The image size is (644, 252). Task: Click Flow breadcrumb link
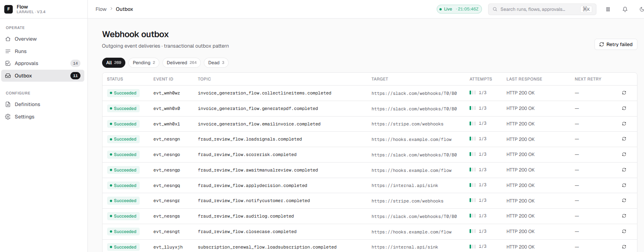pyautogui.click(x=101, y=9)
